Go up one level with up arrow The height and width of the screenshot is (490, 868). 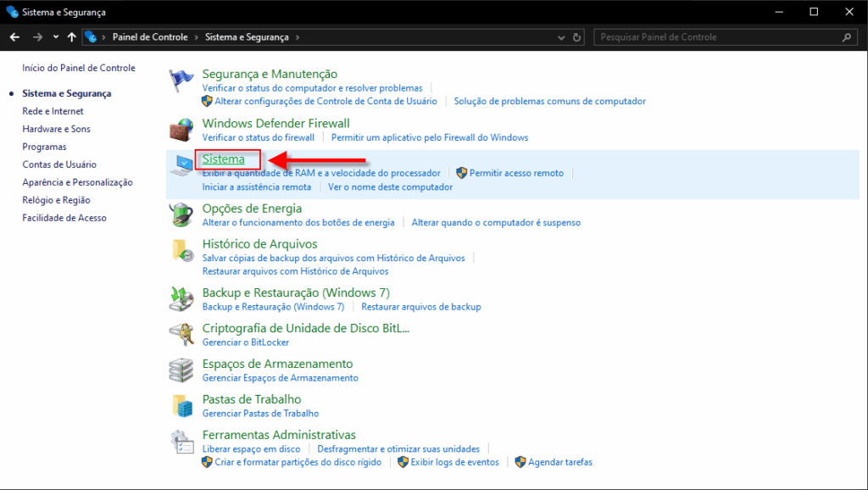(x=71, y=37)
